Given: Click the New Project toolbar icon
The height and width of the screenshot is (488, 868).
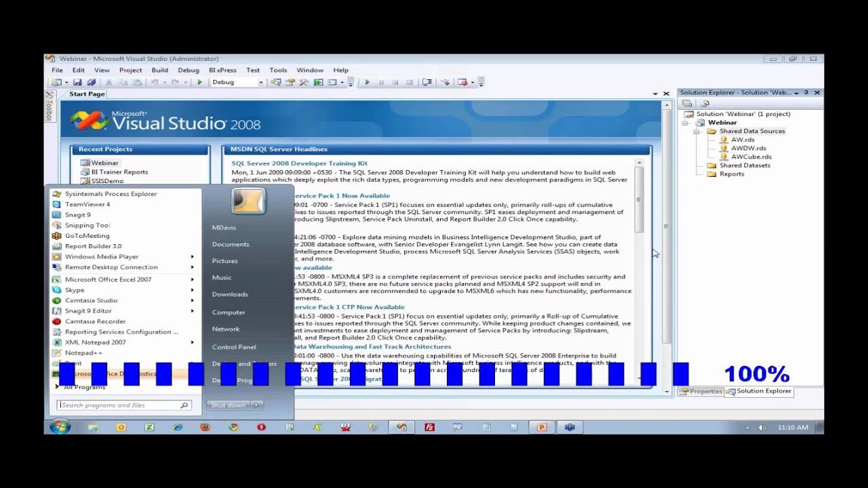Looking at the screenshot, I should 57,82.
